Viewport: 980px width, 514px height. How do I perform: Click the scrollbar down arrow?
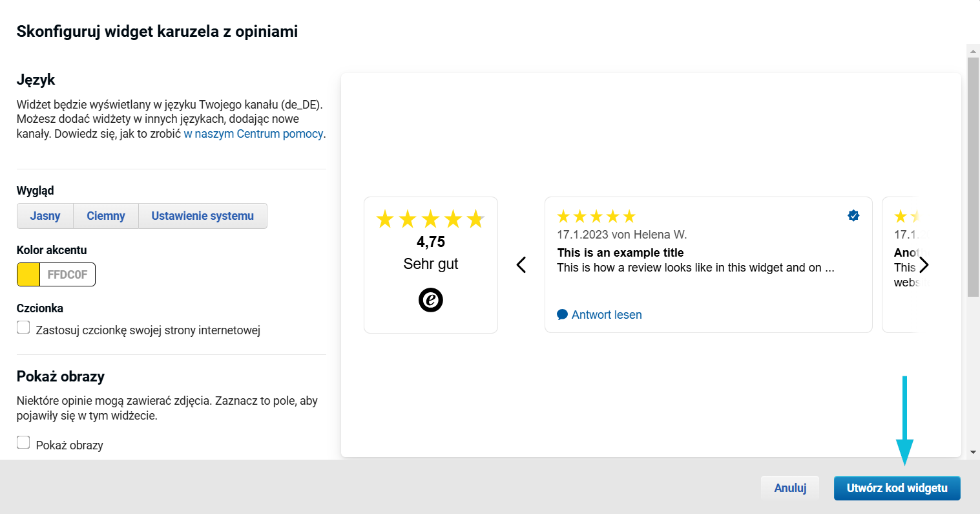coord(973,453)
